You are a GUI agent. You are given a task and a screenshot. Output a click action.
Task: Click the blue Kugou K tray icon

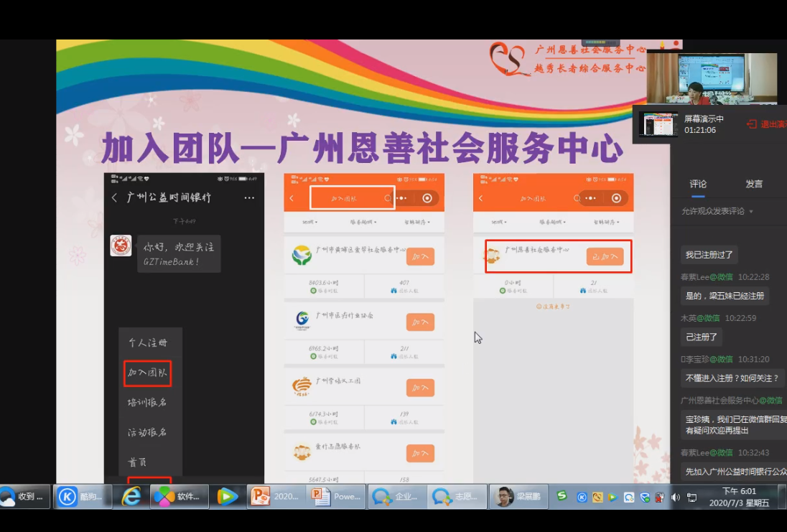(x=582, y=498)
